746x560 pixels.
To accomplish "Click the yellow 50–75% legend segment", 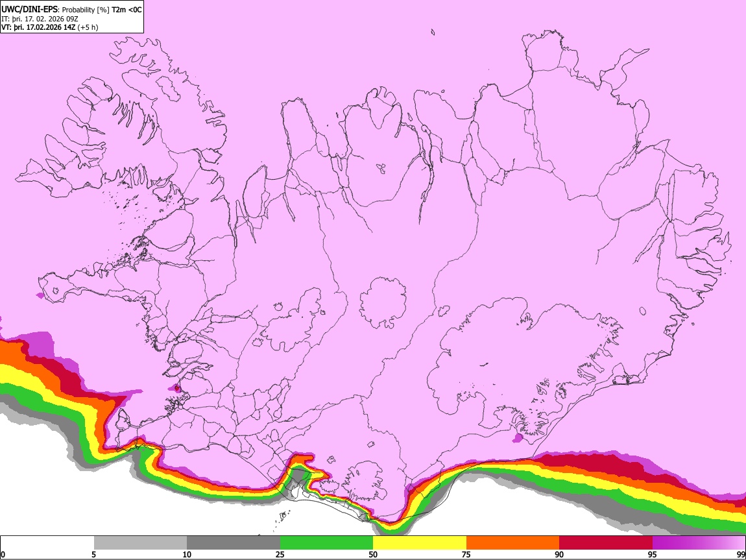I will [420, 543].
